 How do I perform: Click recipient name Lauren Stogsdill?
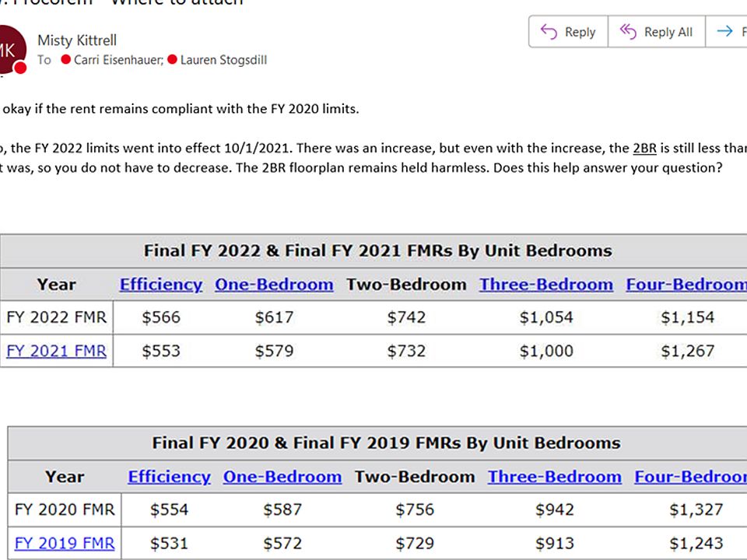click(223, 60)
